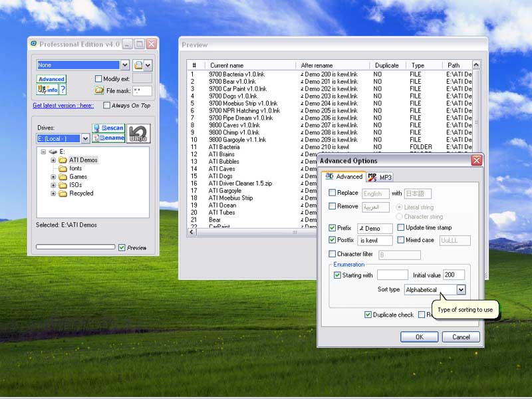Screen dimensions: 532x399
Task: Sort by the Current name column header
Action: [x=250, y=65]
